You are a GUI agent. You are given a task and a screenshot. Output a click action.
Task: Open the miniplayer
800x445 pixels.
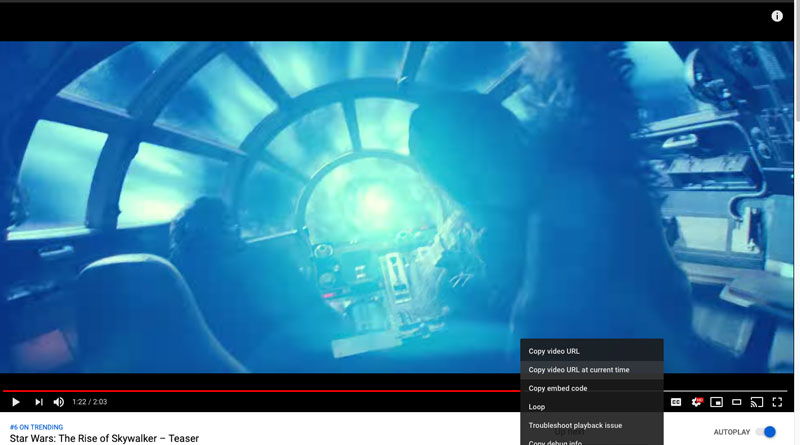click(716, 402)
